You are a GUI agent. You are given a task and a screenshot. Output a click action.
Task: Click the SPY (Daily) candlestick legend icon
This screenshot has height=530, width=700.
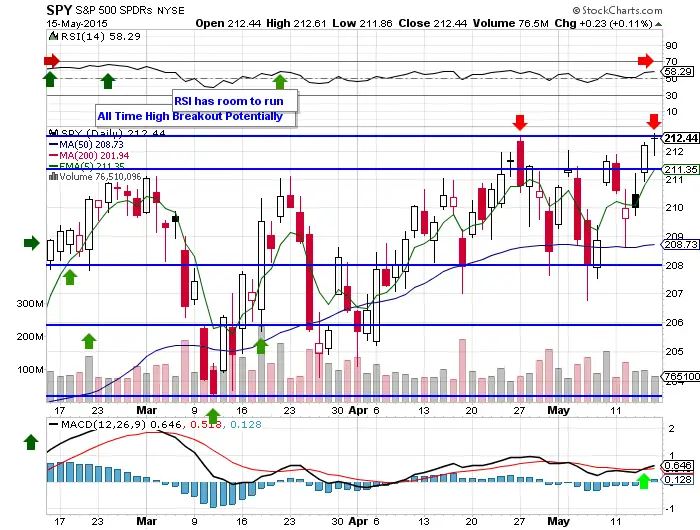(54, 133)
